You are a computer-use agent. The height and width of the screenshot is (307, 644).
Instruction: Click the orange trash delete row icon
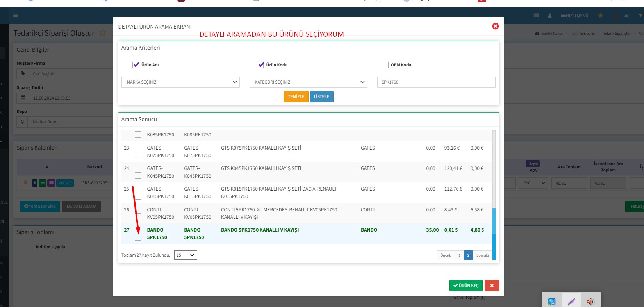[x=25, y=182]
